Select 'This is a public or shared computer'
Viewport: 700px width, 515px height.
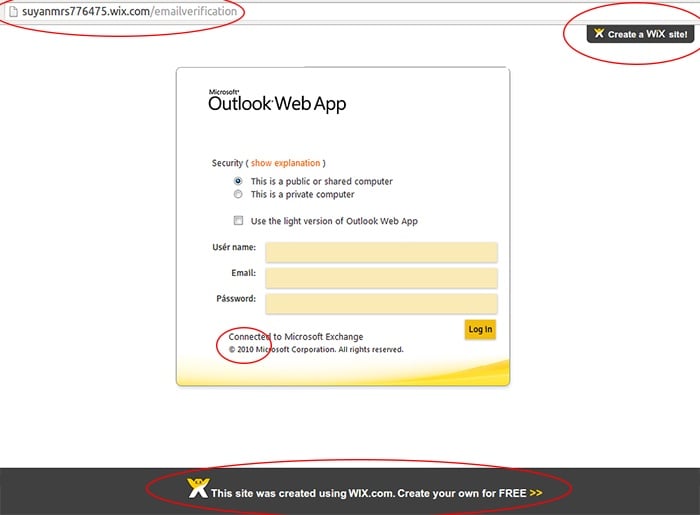click(x=238, y=181)
